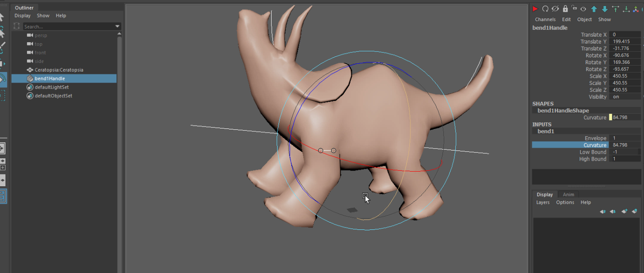Click the crossed-out eye hide attribute icon
The height and width of the screenshot is (273, 644).
[555, 9]
